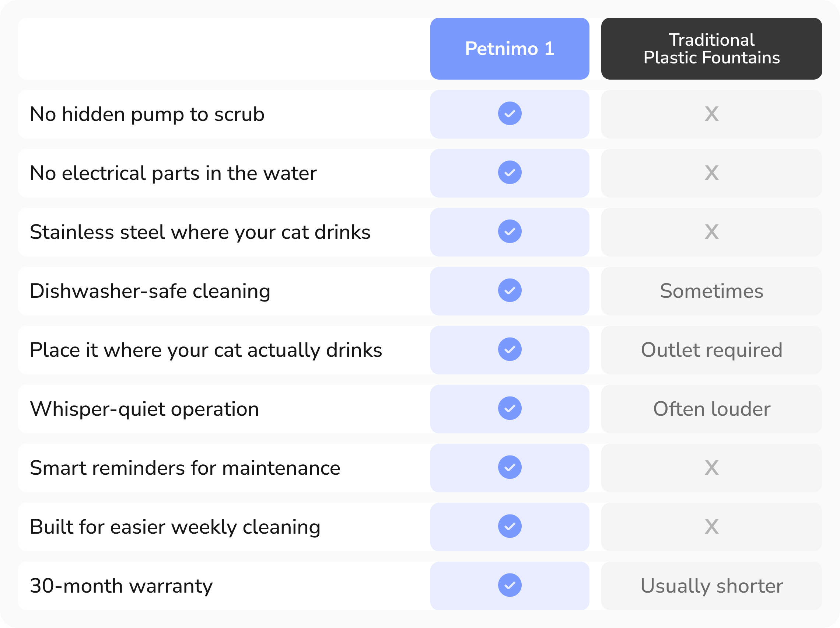Click the X in the No hidden pump row
The height and width of the screenshot is (628, 840).
(x=712, y=114)
